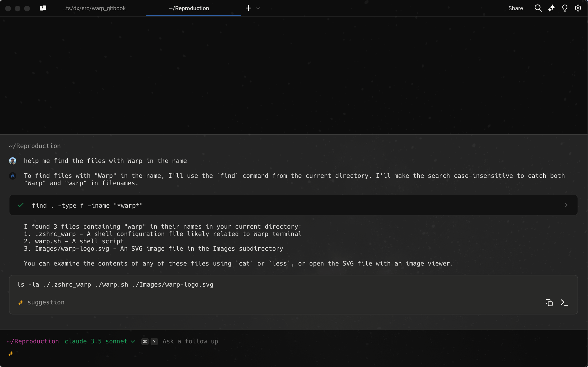588x367 pixels.
Task: Copy the suggested ls command
Action: point(549,302)
